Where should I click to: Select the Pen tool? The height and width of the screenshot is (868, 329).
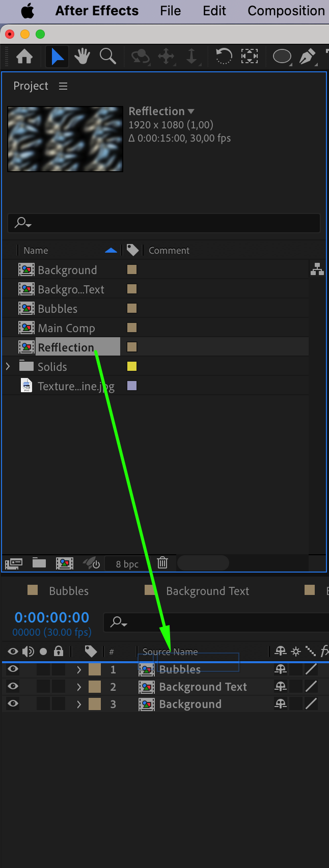coord(307,56)
